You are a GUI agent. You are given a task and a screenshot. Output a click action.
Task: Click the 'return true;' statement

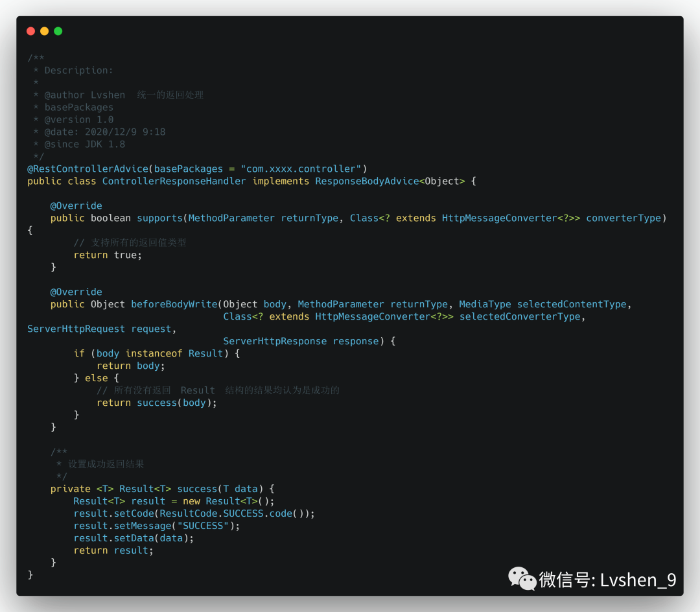(108, 255)
